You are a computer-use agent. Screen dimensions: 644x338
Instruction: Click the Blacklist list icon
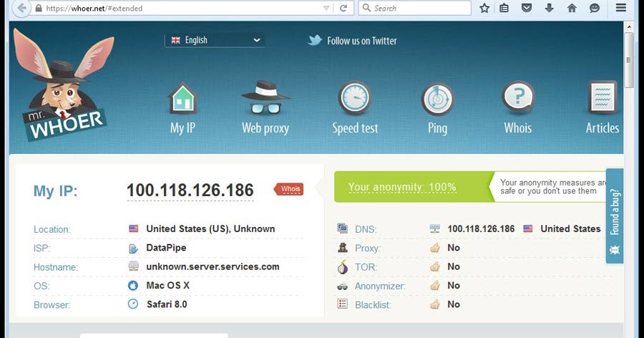coord(342,304)
